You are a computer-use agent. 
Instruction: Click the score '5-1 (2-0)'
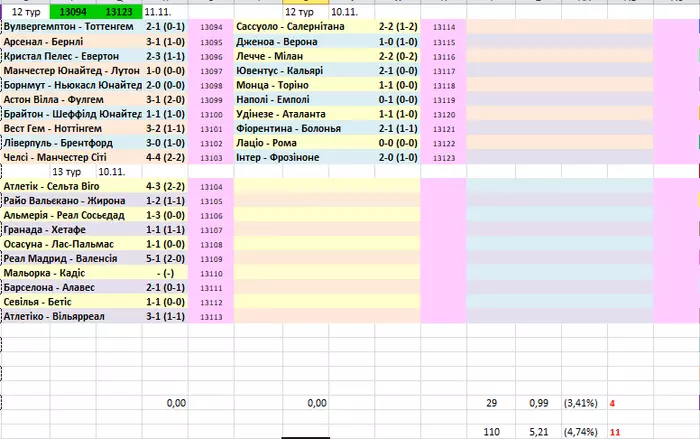click(165, 259)
